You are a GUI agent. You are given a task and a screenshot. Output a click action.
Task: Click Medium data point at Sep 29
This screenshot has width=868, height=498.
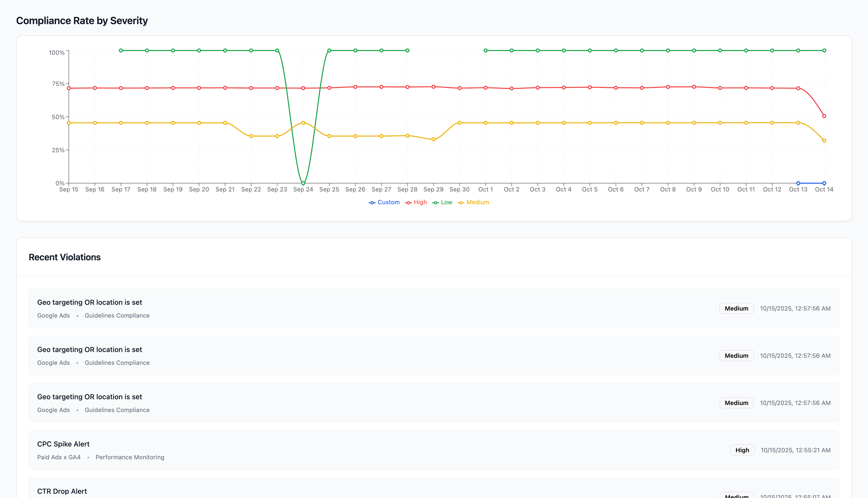pyautogui.click(x=433, y=139)
